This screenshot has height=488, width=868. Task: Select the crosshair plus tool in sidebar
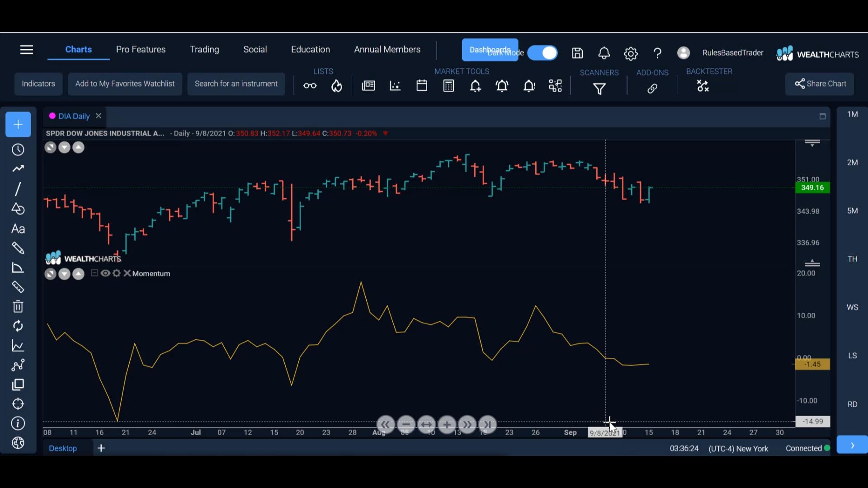click(x=18, y=124)
